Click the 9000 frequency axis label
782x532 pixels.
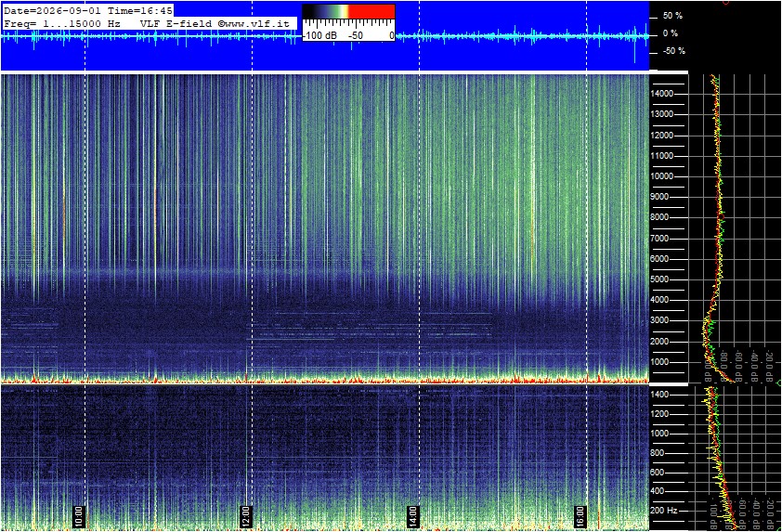pos(659,197)
